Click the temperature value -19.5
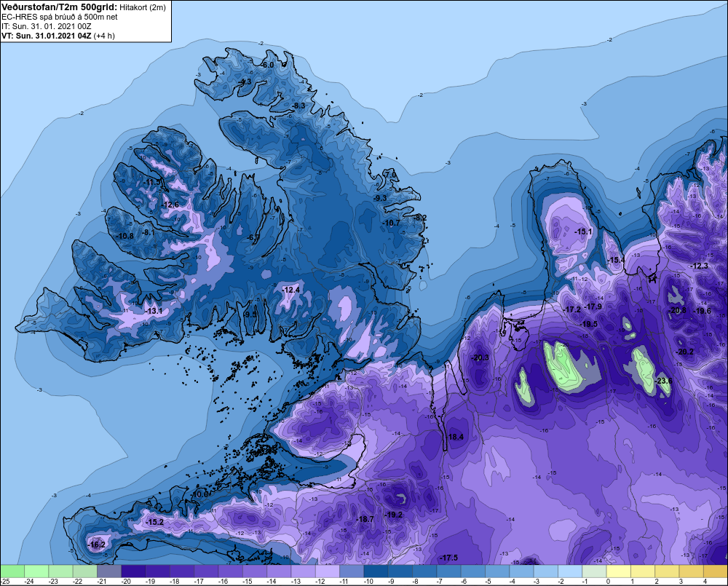 pos(589,324)
